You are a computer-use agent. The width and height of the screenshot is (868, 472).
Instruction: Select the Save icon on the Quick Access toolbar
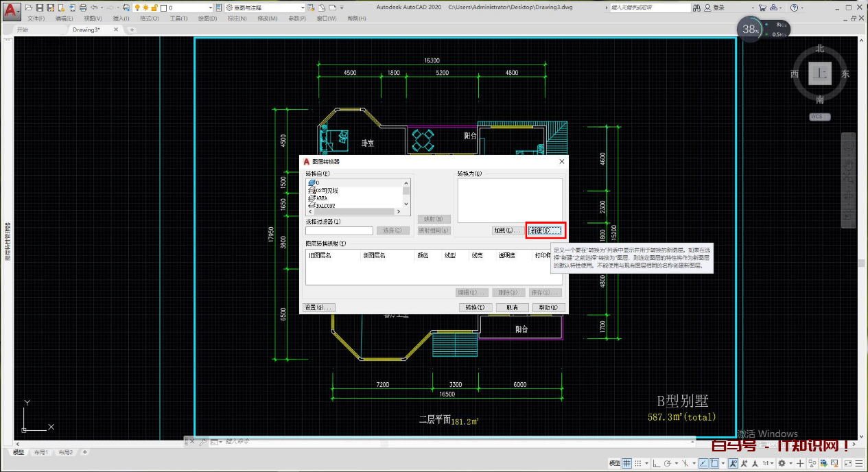click(x=40, y=6)
